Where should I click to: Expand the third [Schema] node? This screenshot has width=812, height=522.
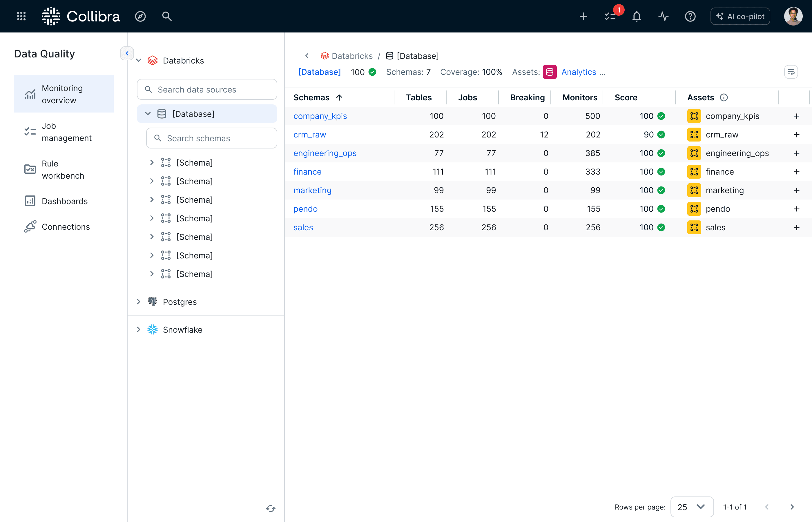coord(152,200)
